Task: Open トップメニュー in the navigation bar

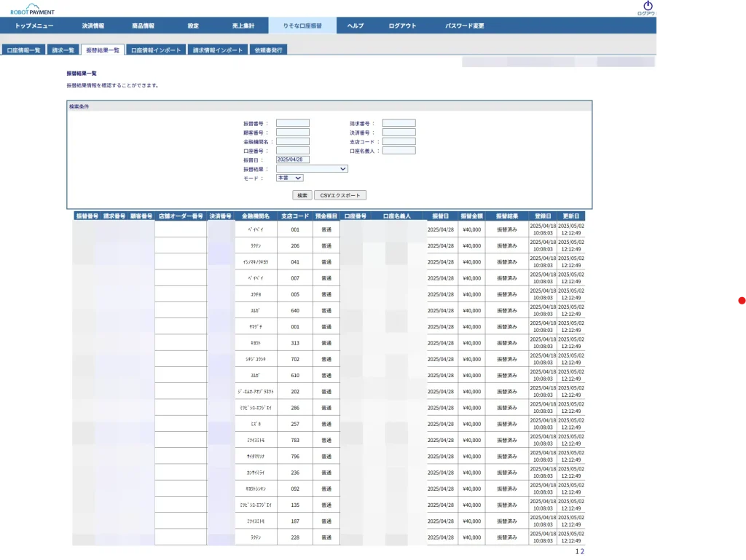Action: [x=34, y=25]
